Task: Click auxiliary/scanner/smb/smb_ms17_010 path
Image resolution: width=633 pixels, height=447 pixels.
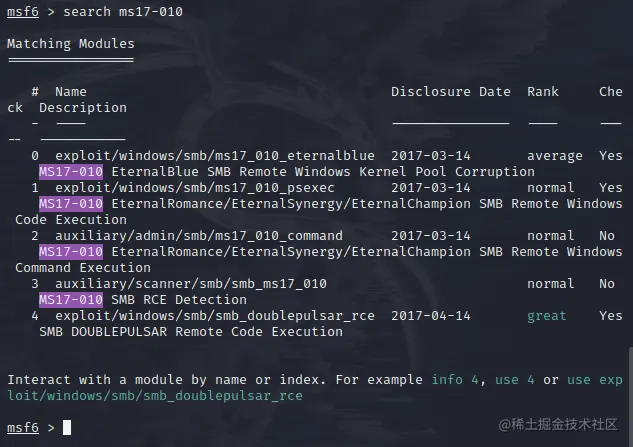Action: point(191,284)
